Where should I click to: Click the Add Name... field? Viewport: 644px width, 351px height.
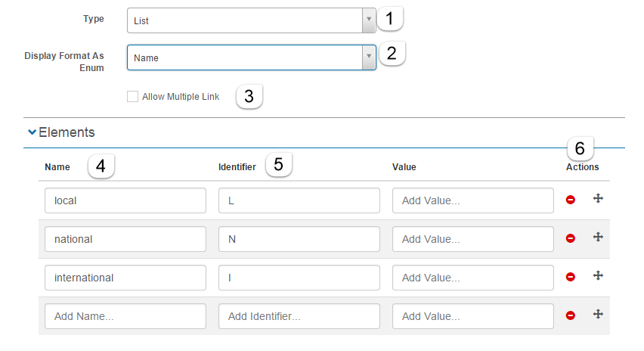tap(125, 316)
